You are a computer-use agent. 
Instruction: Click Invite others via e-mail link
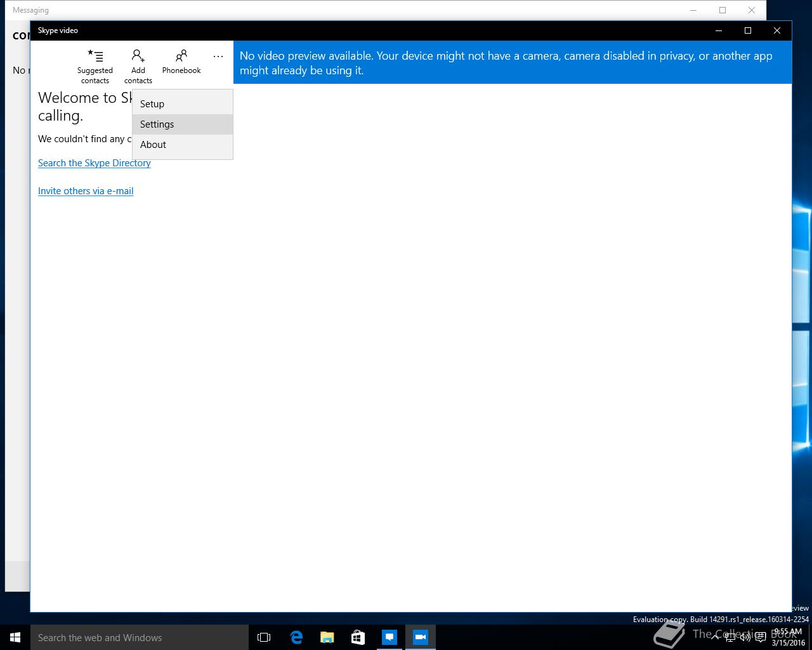coord(86,191)
